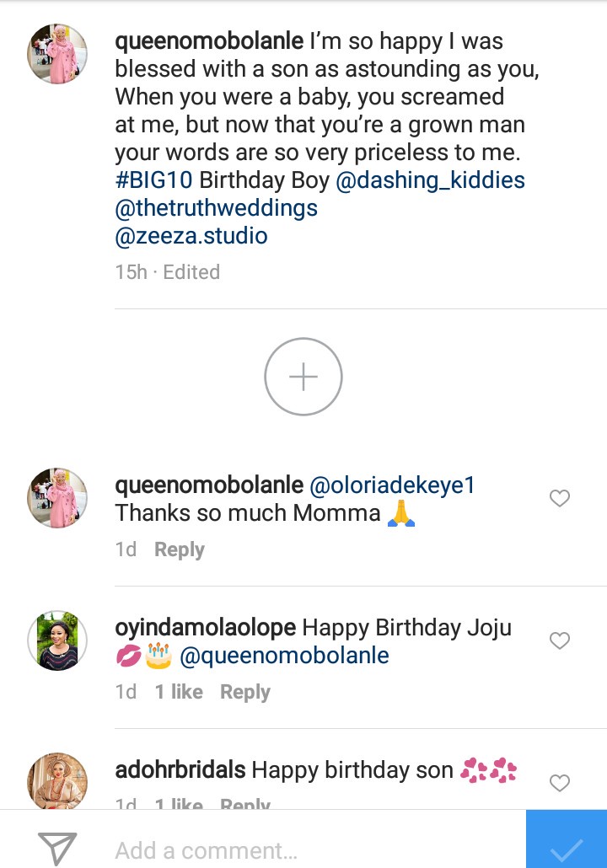Tap the adohrbridals username
The width and height of the screenshot is (607, 868).
180,769
